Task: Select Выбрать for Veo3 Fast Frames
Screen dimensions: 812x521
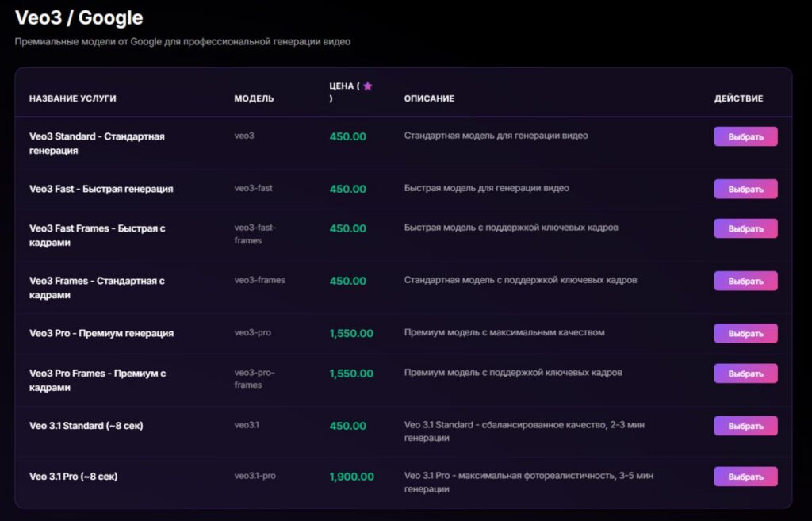Action: tap(745, 228)
